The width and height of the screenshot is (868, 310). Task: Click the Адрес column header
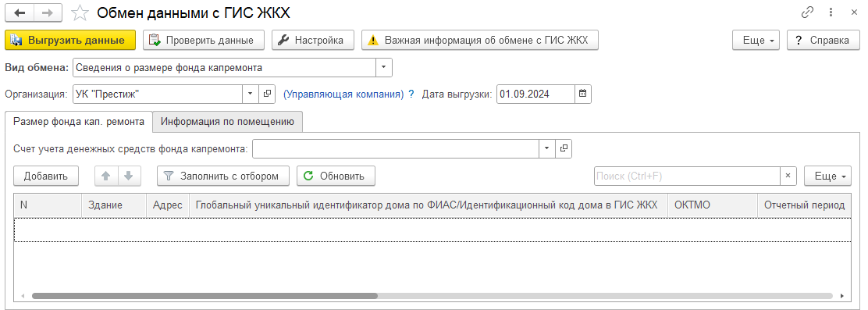pos(168,205)
